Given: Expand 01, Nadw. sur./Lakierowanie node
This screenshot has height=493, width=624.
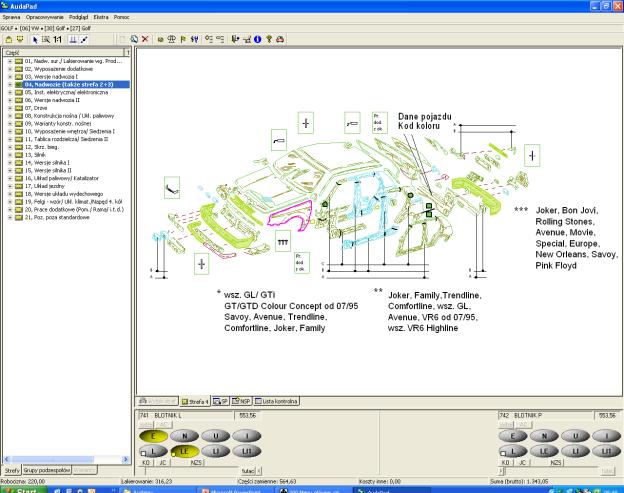Looking at the screenshot, I should 10,61.
